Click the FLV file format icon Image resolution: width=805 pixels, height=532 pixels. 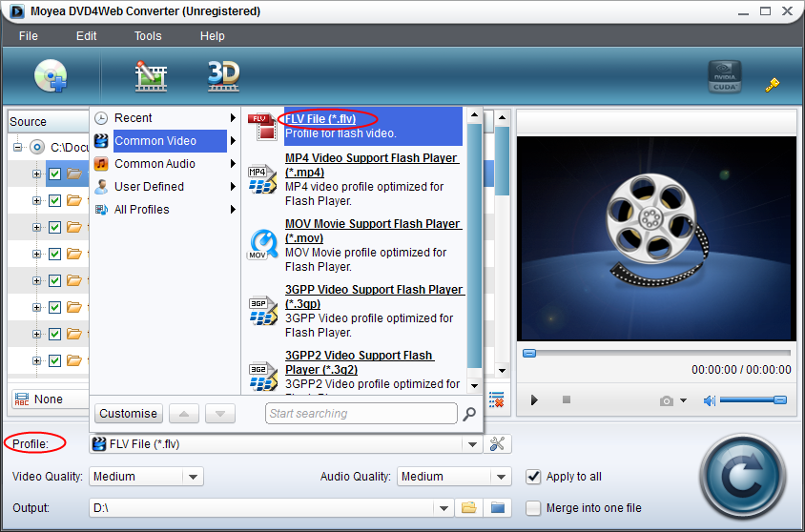(x=262, y=126)
